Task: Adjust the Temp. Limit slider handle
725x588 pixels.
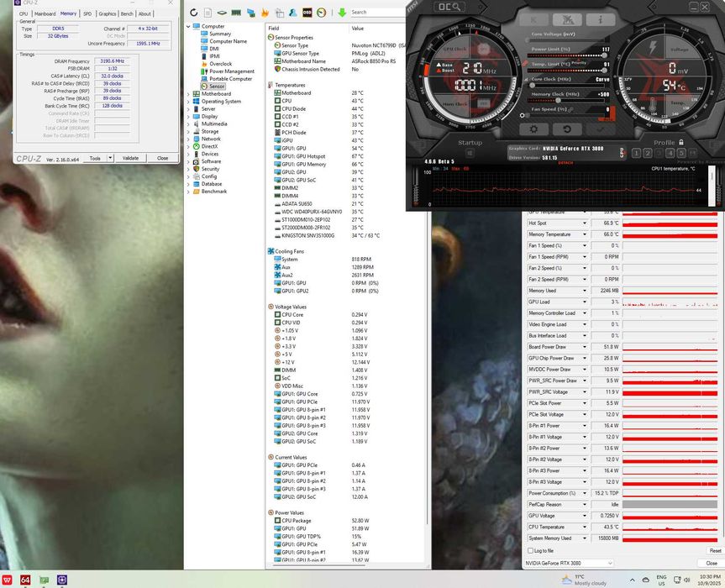Action: click(604, 71)
